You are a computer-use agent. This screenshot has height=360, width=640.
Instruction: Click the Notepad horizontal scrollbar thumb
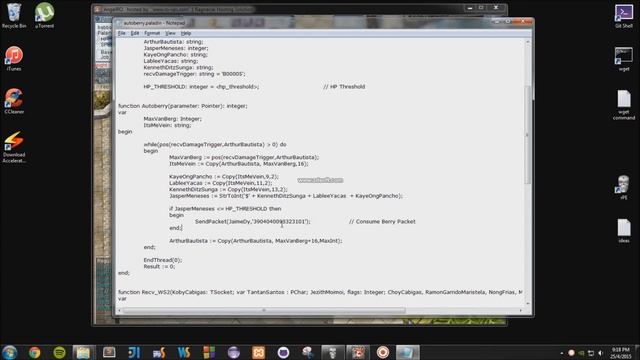[x=264, y=311]
